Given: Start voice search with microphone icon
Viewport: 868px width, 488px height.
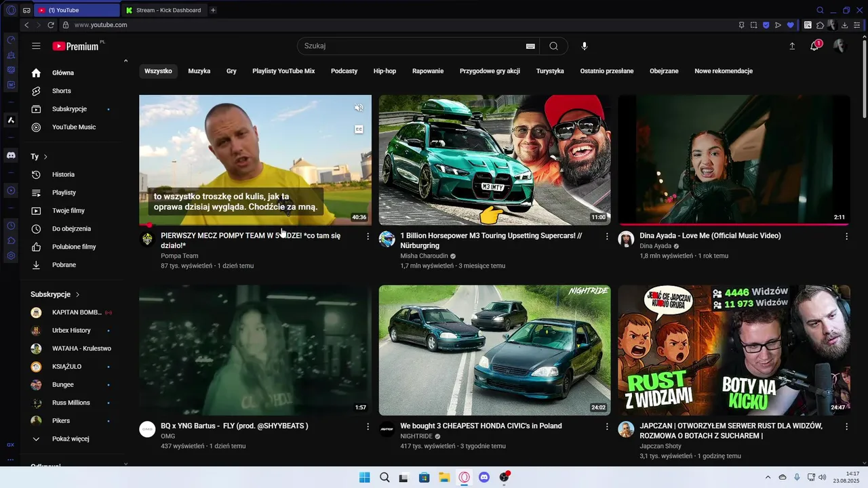Looking at the screenshot, I should click(585, 46).
